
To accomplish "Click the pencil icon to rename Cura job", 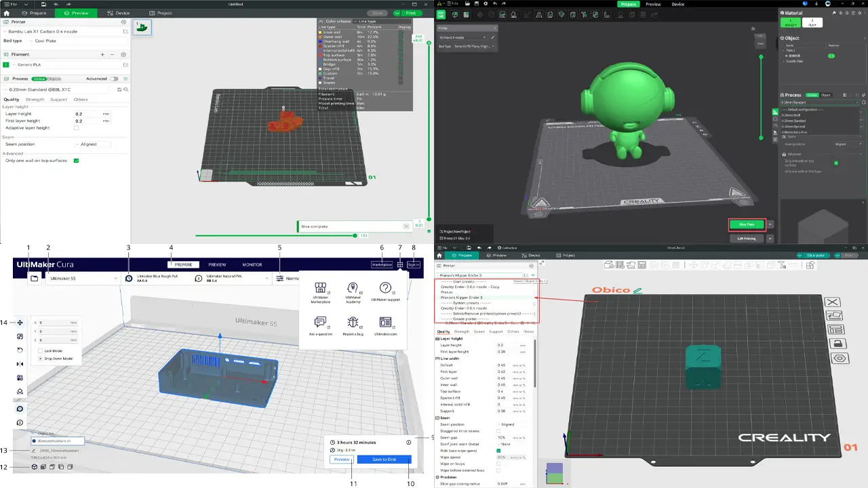I will (34, 449).
